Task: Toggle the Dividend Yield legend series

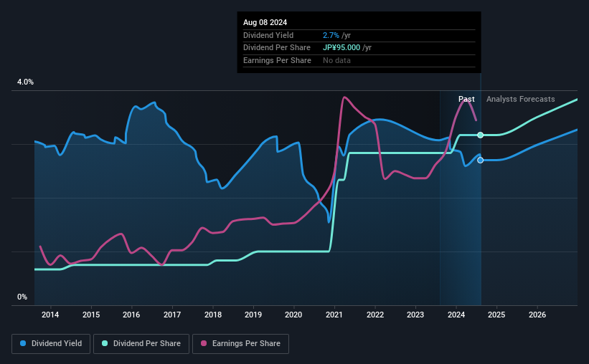Action: [x=51, y=344]
